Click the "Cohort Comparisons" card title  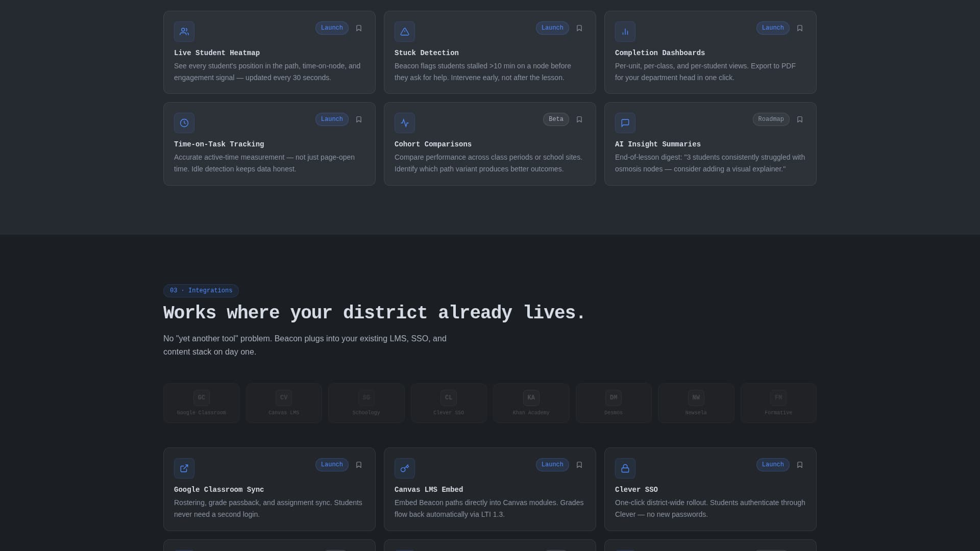(x=433, y=144)
